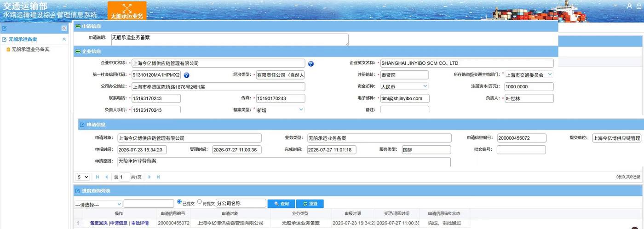This screenshot has height=229, width=644.
Task: Click the 受理时间 field
Action: click(237, 149)
